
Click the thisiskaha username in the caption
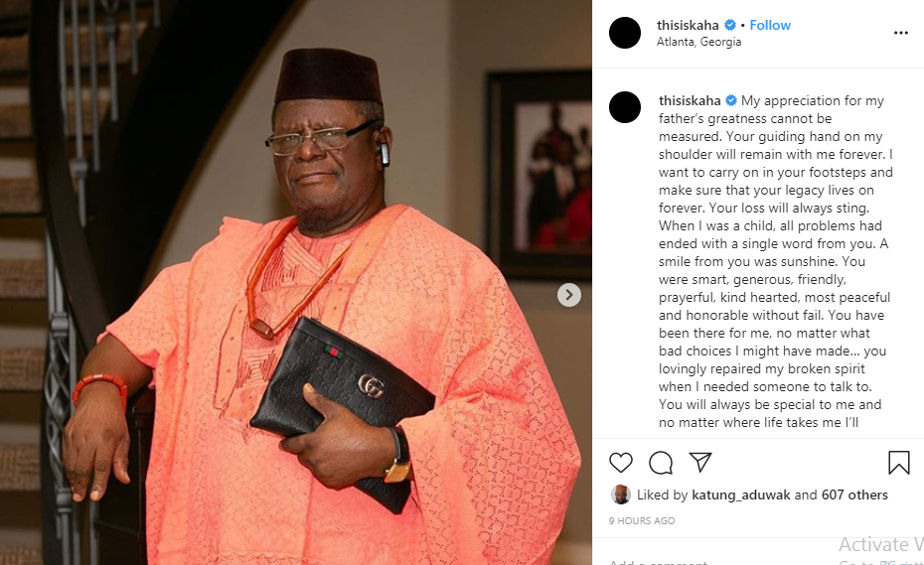point(690,100)
